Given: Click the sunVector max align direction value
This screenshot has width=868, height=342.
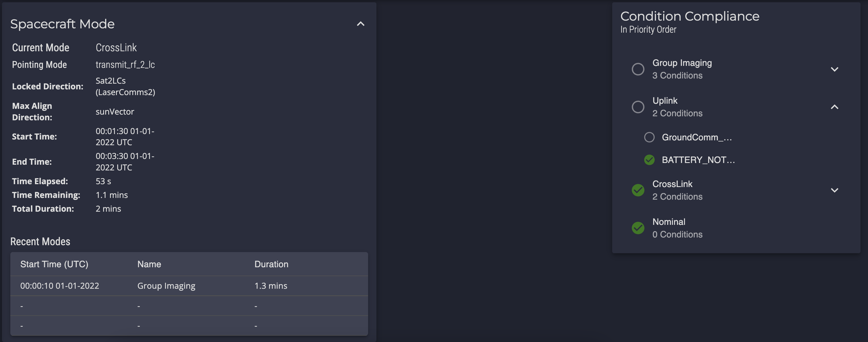Looking at the screenshot, I should [x=115, y=111].
